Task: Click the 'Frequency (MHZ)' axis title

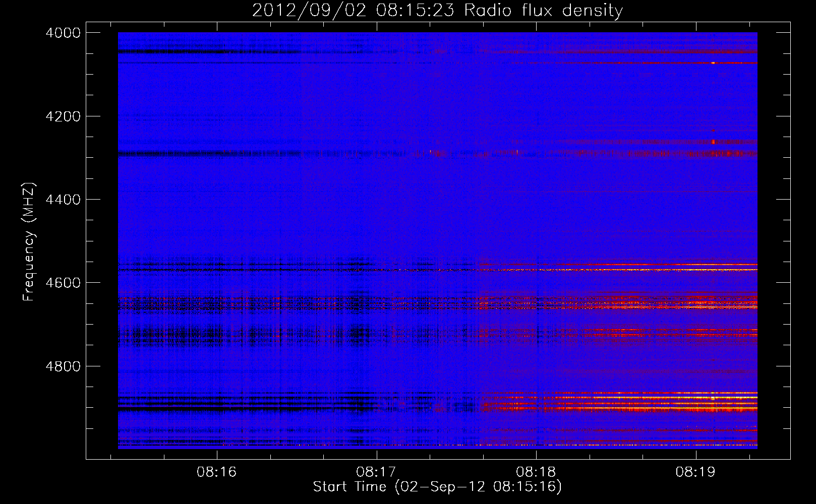Action: (29, 242)
